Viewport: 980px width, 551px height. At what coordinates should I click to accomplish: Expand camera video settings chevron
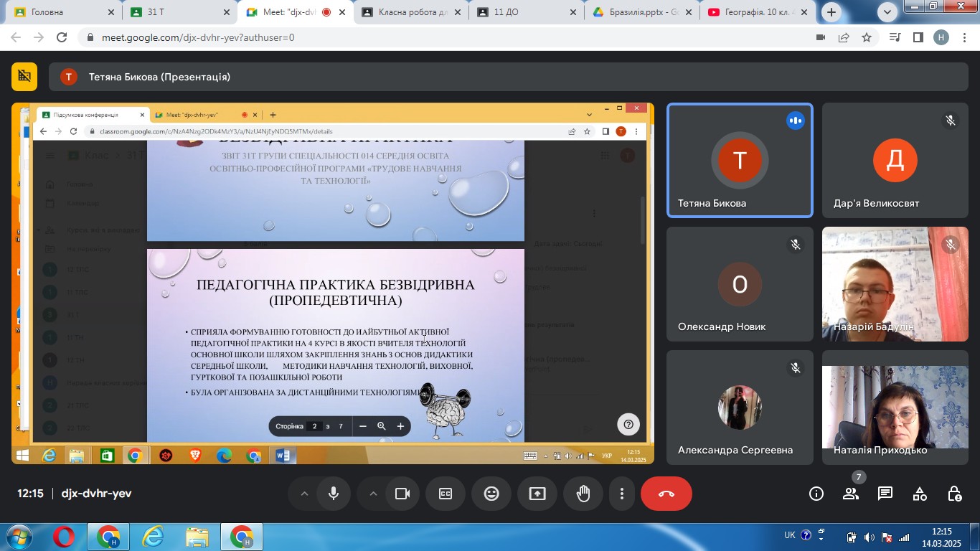(372, 494)
